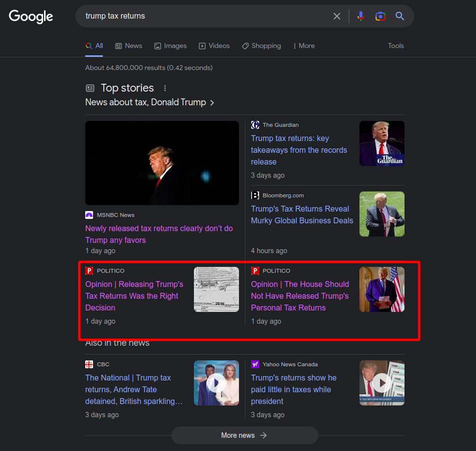Select the Videos tab

[214, 46]
